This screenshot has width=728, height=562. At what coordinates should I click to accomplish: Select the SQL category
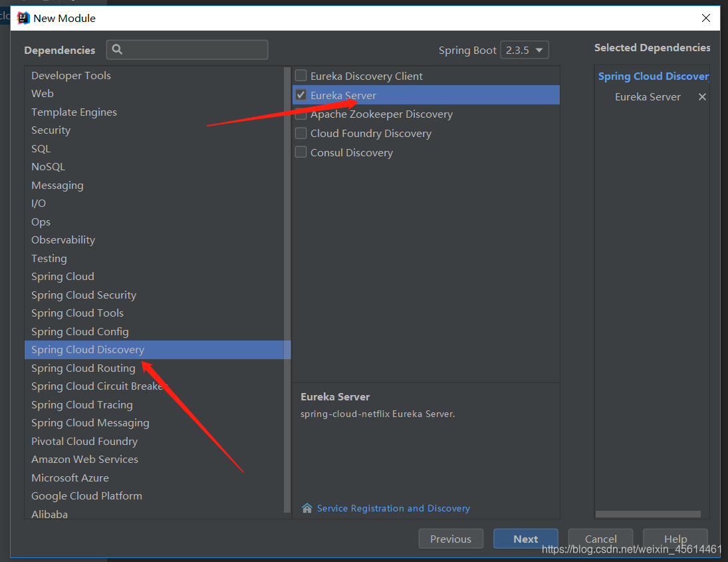tap(154, 148)
